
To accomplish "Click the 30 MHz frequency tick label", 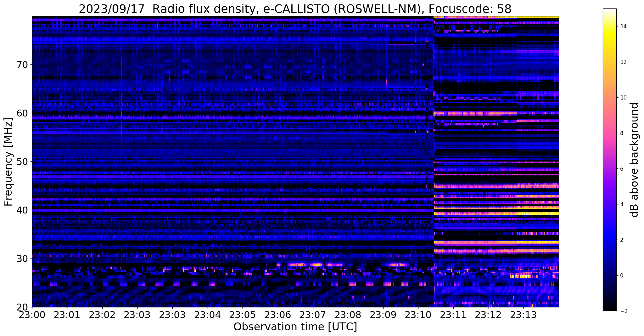I will (22, 259).
